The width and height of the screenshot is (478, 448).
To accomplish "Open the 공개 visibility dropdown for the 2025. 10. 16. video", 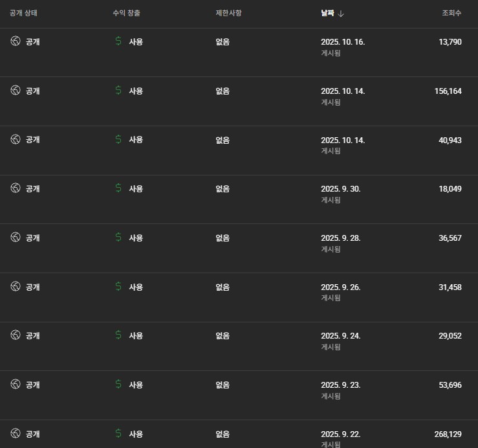I will pos(32,41).
